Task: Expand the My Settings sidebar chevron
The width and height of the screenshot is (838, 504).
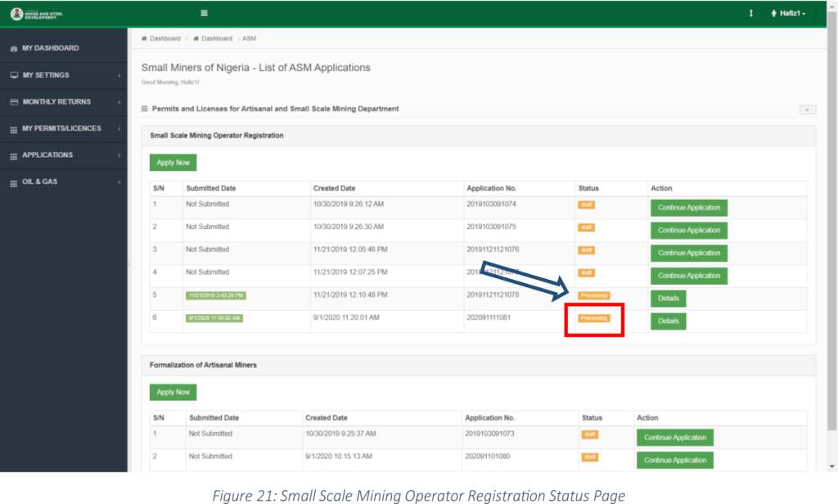Action: (119, 76)
